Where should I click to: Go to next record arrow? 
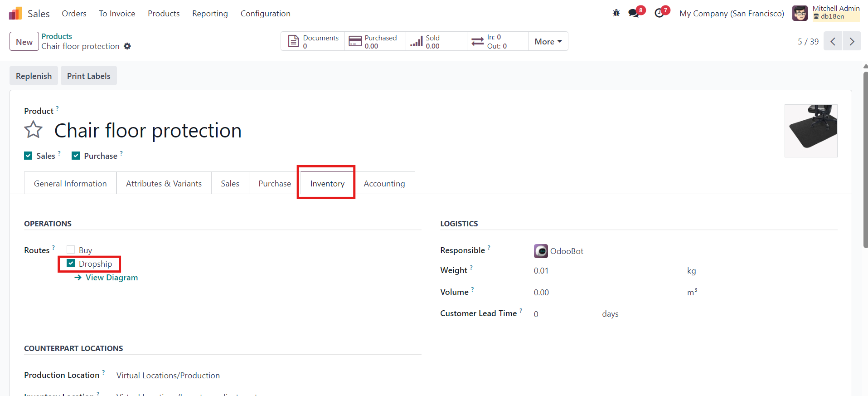852,41
